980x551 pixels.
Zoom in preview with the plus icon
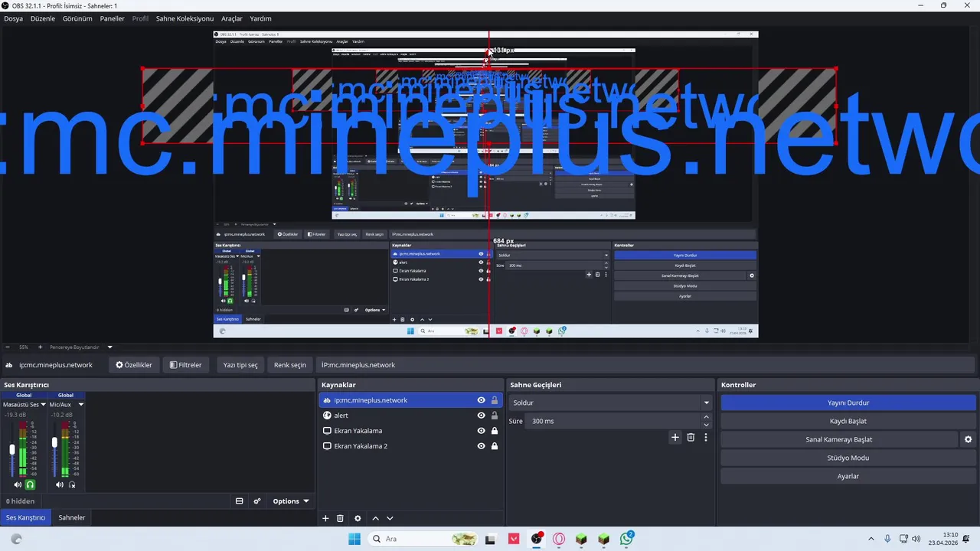41,347
